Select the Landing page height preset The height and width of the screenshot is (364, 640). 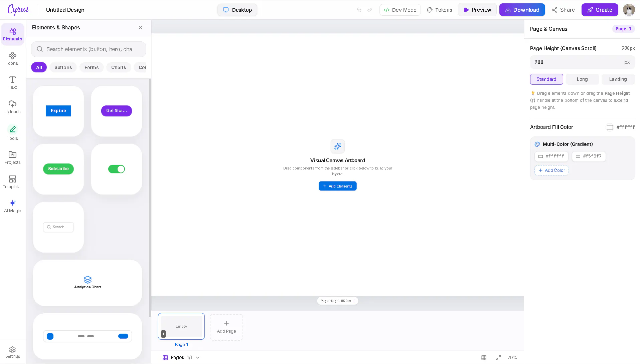tap(618, 79)
